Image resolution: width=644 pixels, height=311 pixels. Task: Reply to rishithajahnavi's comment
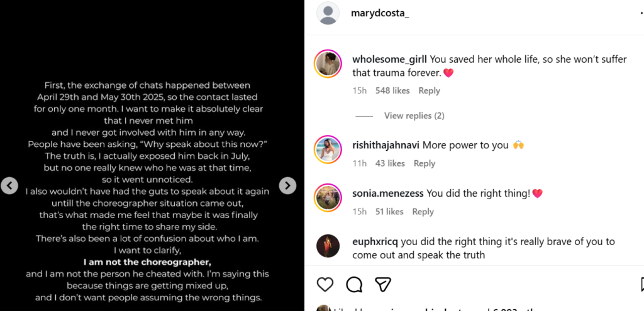point(425,163)
